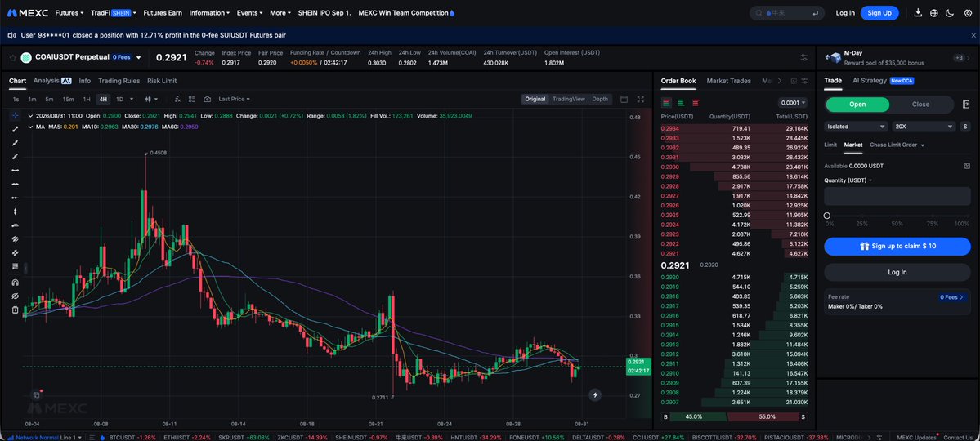Open the Risk Limit tab
The height and width of the screenshot is (441, 980).
pos(162,81)
